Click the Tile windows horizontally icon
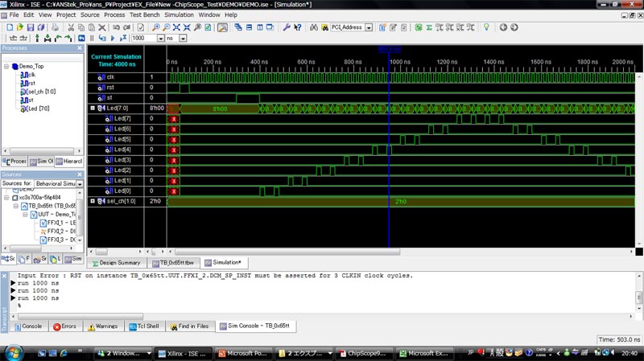The image size is (644, 361). 249,27
